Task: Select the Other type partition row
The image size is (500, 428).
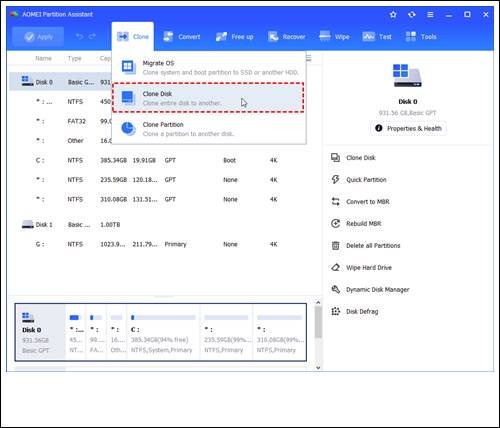Action: [x=60, y=141]
